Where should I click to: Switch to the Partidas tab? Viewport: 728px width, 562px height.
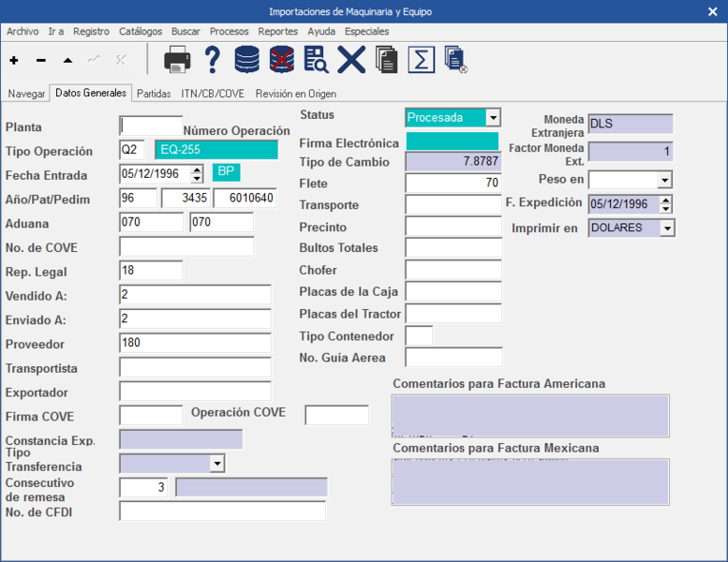tap(154, 94)
